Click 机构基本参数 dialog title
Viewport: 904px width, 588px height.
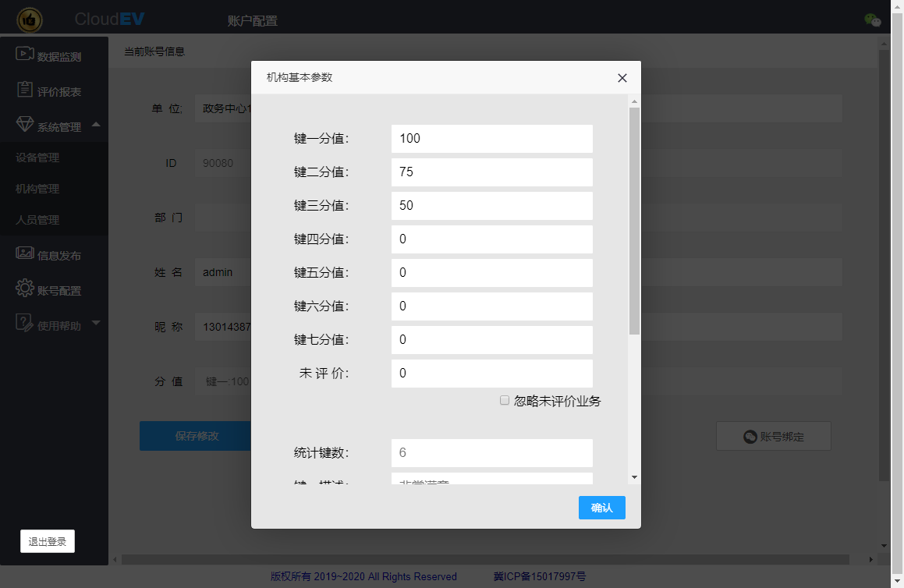tap(300, 77)
